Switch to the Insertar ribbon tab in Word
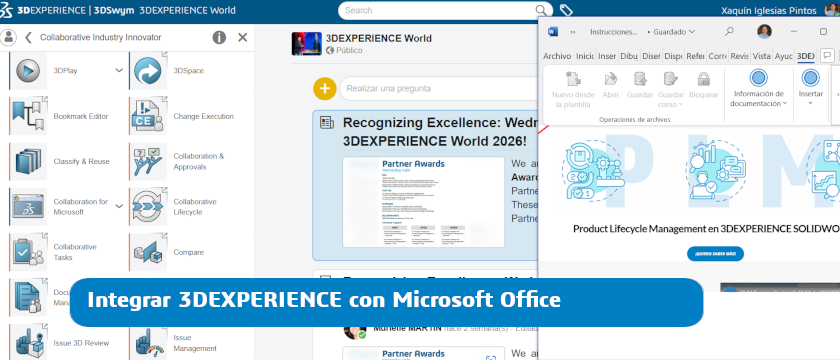840x360 pixels. click(x=607, y=56)
